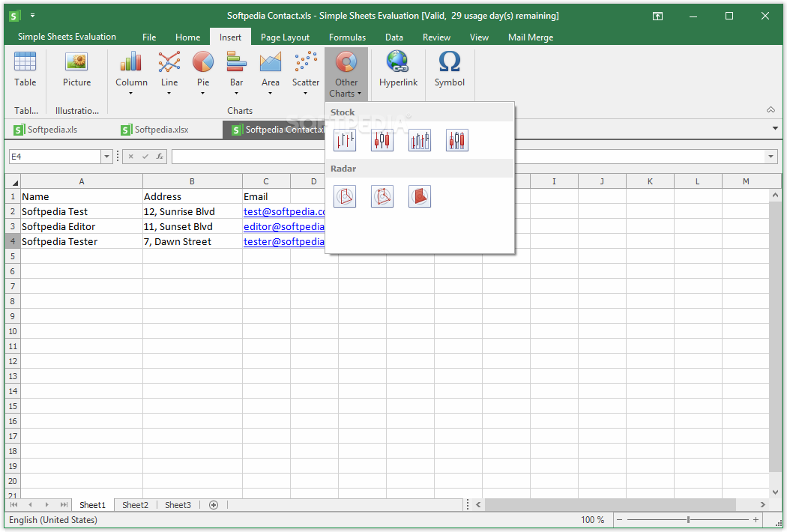Insert a Table from the ribbon
787x532 pixels.
pos(25,70)
